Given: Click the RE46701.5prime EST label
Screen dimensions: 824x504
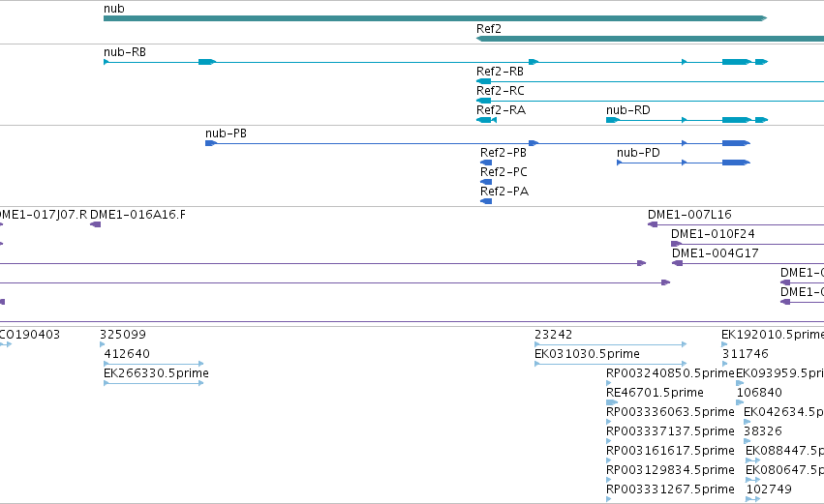Looking at the screenshot, I should coord(655,393).
